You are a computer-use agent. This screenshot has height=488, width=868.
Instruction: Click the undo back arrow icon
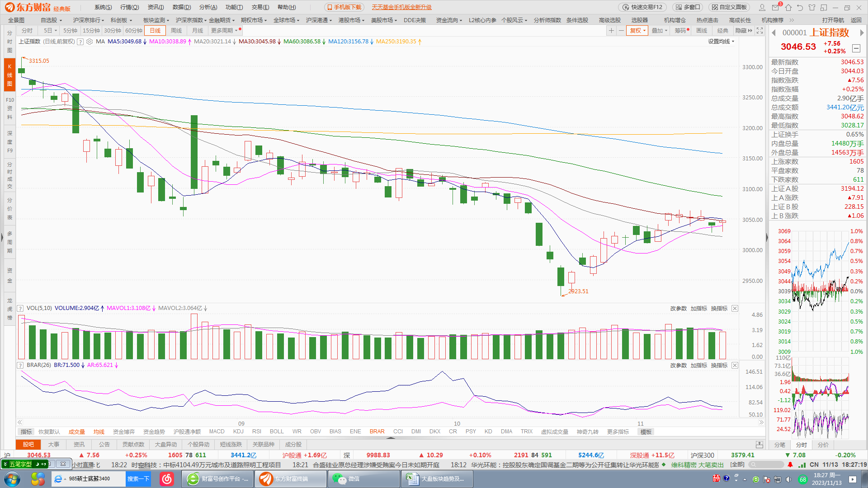(800, 7)
